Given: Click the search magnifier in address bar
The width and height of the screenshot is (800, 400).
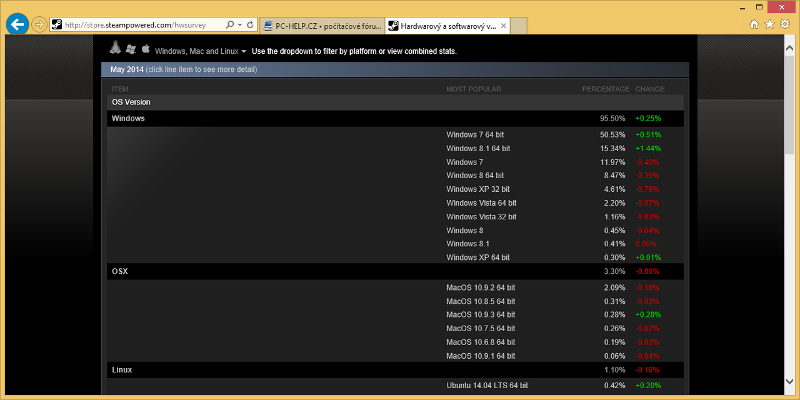Looking at the screenshot, I should [x=229, y=24].
